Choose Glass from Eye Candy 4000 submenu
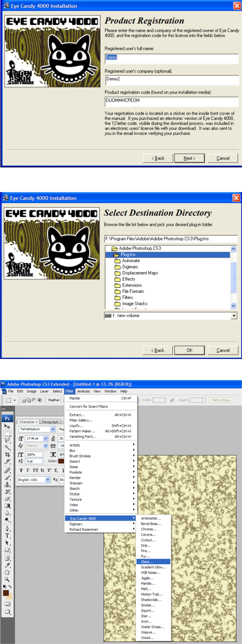The image size is (242, 644). pyautogui.click(x=153, y=562)
